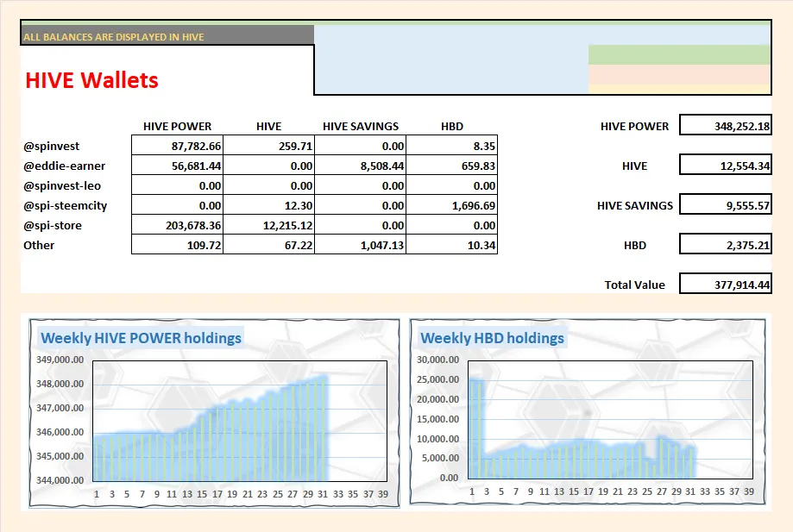Click the total HIVE POWER box 348,252.18
This screenshot has height=532, width=793.
[726, 125]
